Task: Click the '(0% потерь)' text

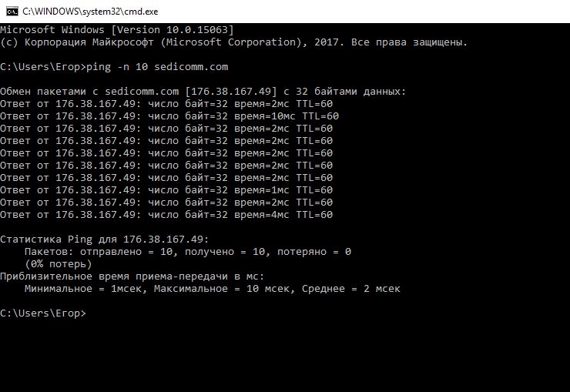Action: point(59,264)
